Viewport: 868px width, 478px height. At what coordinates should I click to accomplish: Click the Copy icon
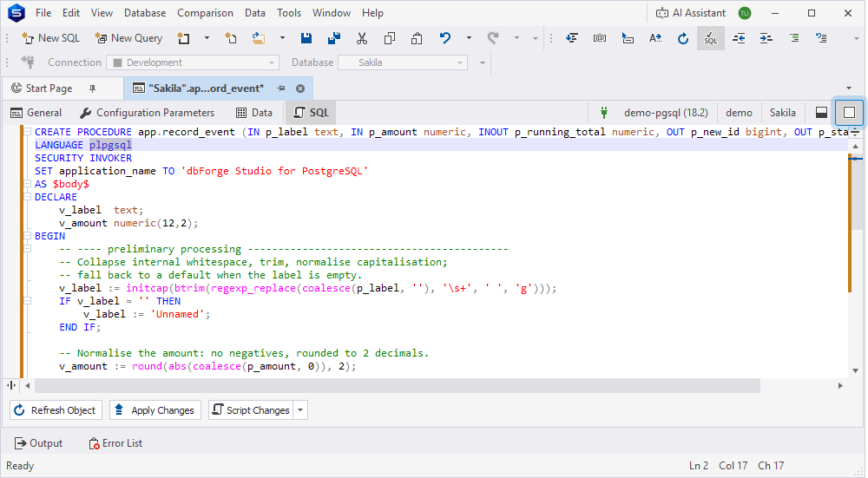[x=389, y=38]
